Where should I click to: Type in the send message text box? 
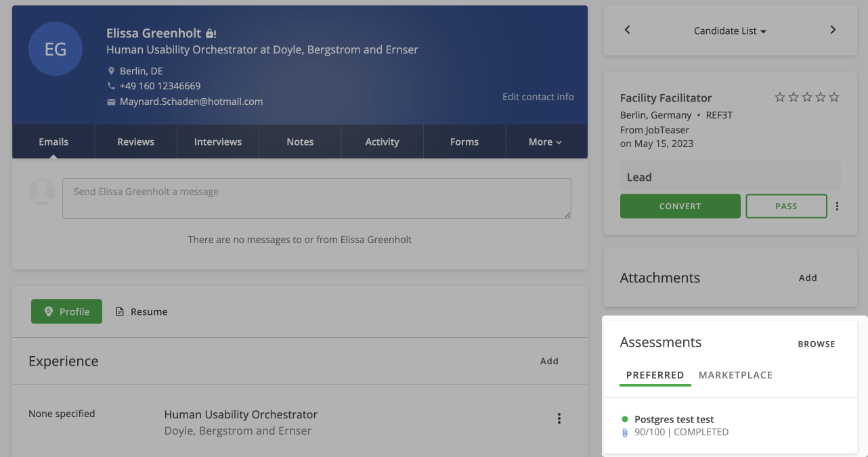[x=316, y=198]
